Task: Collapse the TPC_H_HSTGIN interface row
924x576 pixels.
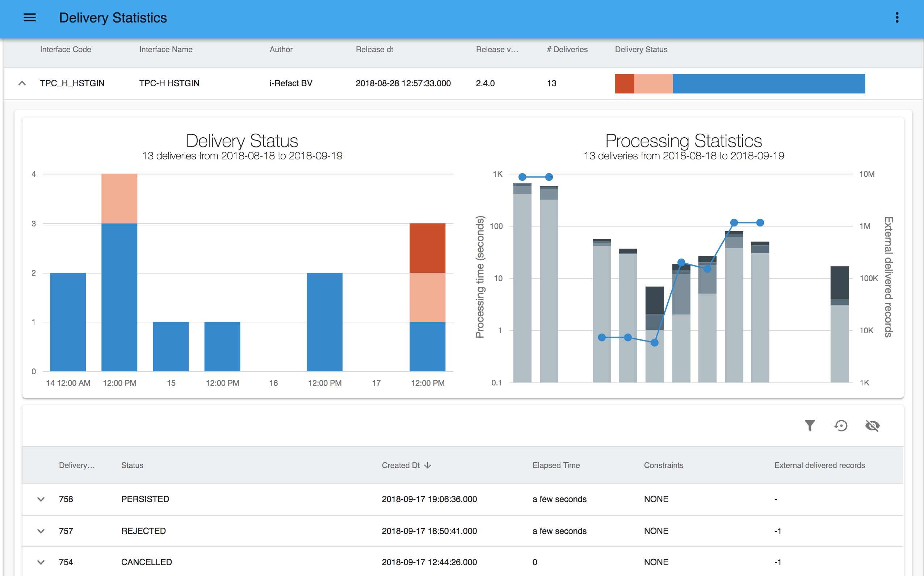Action: pos(22,83)
